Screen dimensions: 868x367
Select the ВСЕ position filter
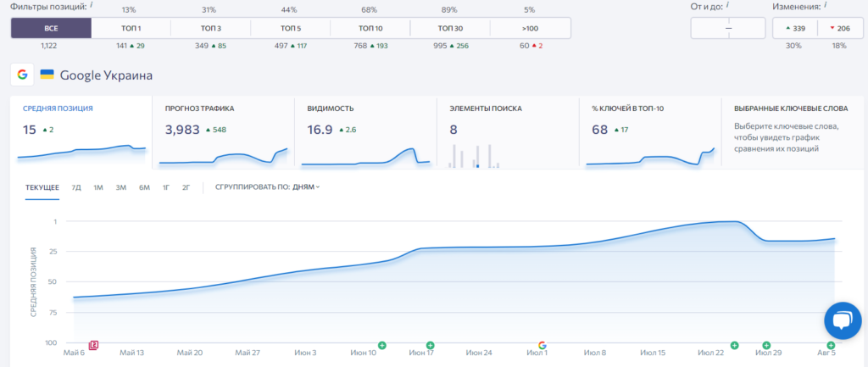51,28
